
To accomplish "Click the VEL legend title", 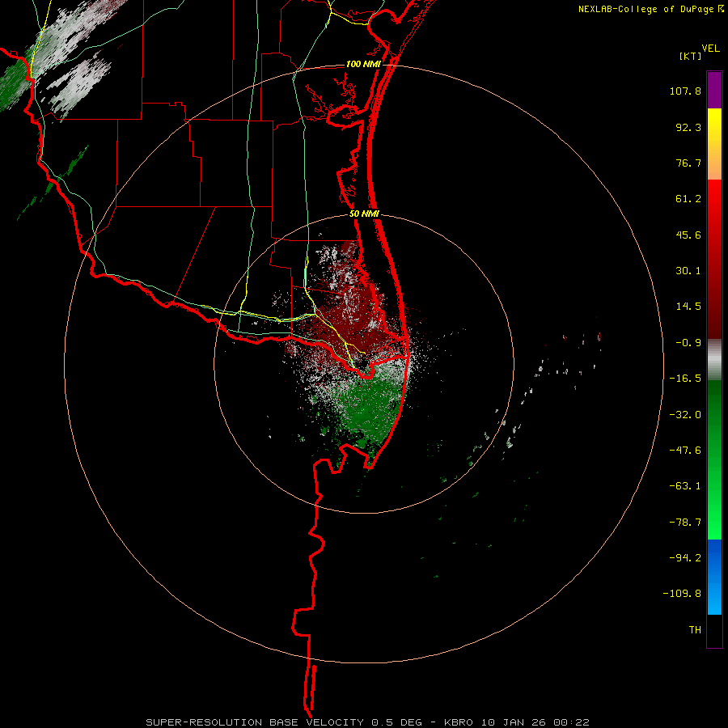I will coord(710,49).
